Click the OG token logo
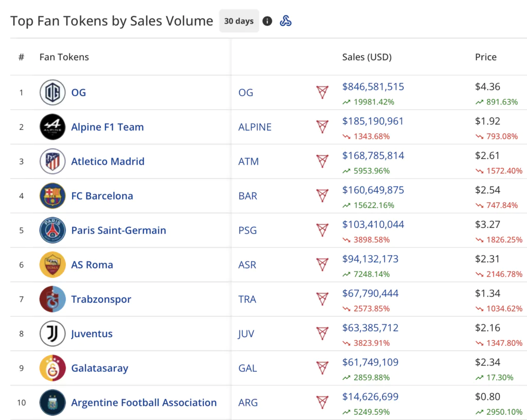Screen dimensions: 527x420 [52, 93]
